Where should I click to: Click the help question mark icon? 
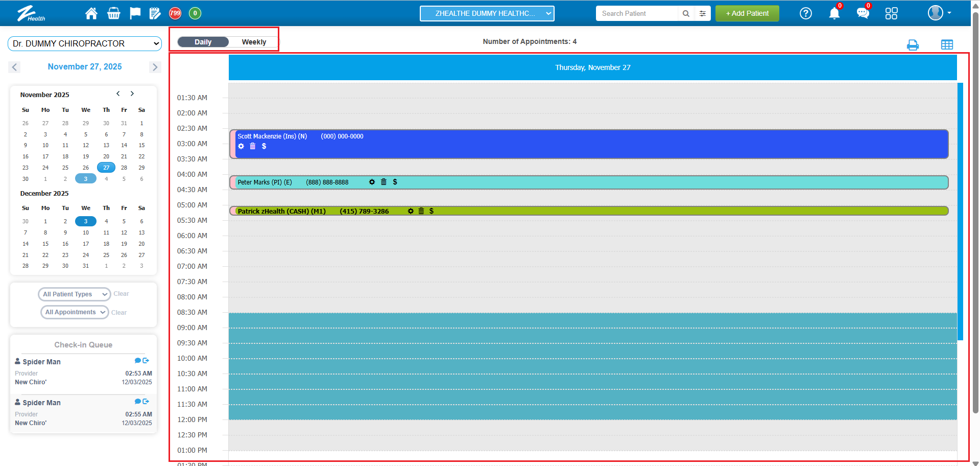click(x=805, y=13)
